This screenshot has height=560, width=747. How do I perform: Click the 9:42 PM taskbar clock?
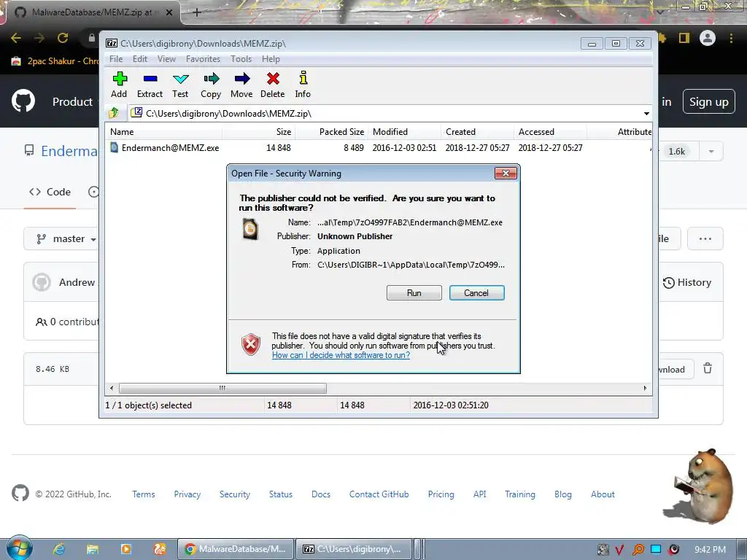tap(710, 550)
